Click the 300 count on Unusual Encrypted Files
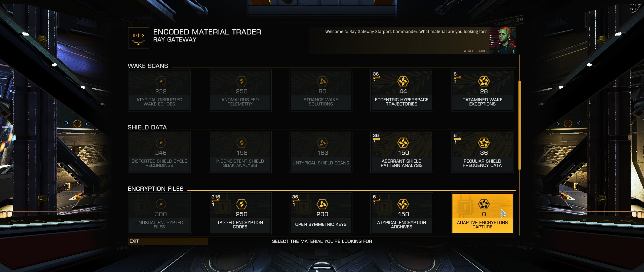This screenshot has width=644, height=272. 161,214
